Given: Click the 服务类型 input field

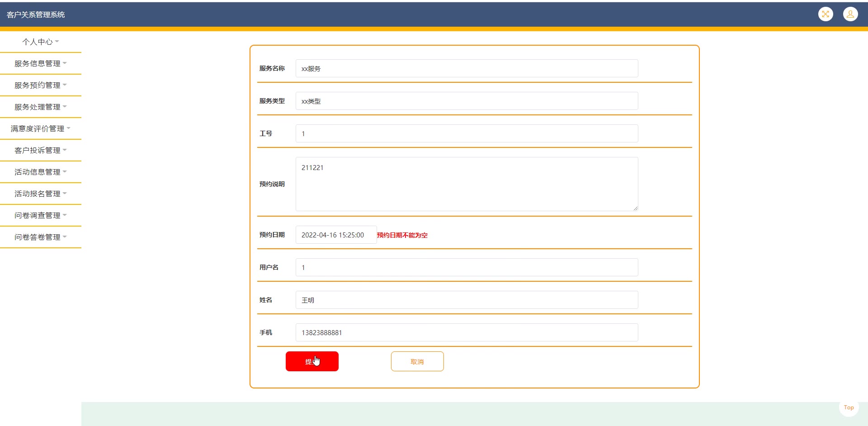Looking at the screenshot, I should pos(467,101).
